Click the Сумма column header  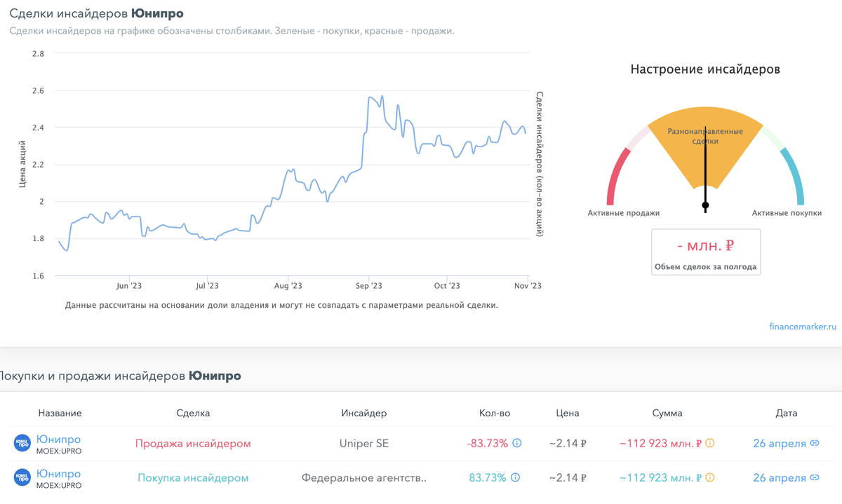click(x=667, y=413)
